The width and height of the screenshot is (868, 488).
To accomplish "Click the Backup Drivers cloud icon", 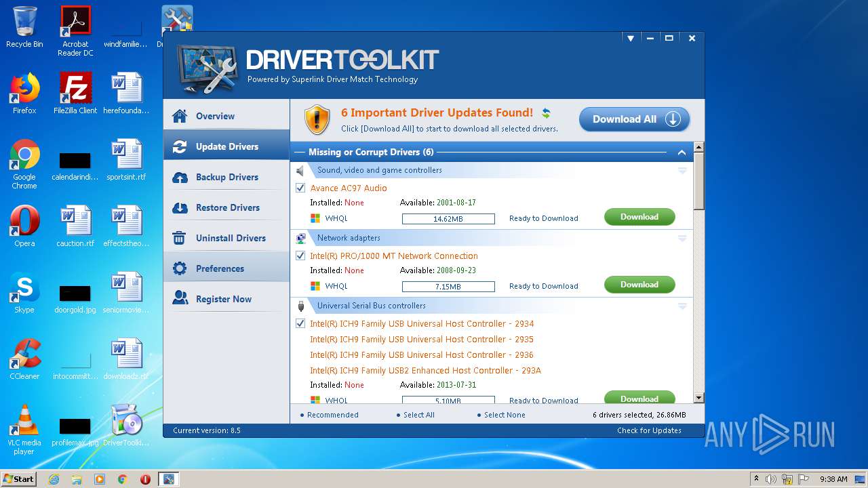I will pyautogui.click(x=180, y=178).
